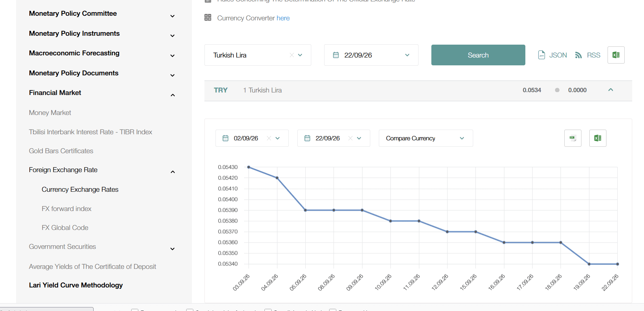644x311 pixels.
Task: Click the Search button
Action: pos(478,55)
